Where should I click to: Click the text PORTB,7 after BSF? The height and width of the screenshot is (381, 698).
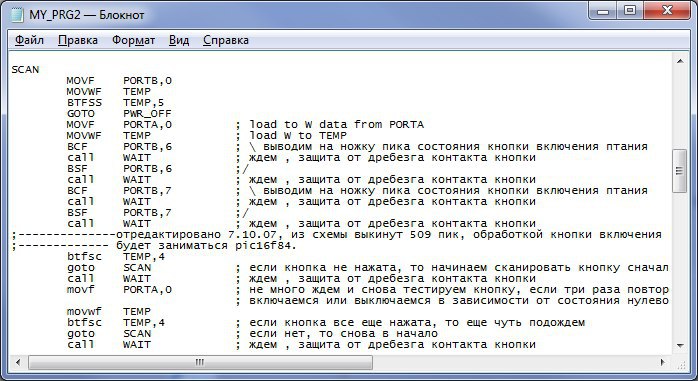(x=147, y=213)
